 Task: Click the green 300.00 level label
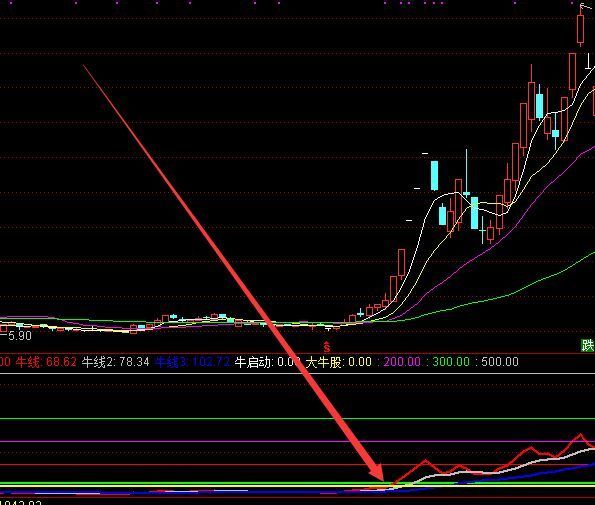click(451, 362)
